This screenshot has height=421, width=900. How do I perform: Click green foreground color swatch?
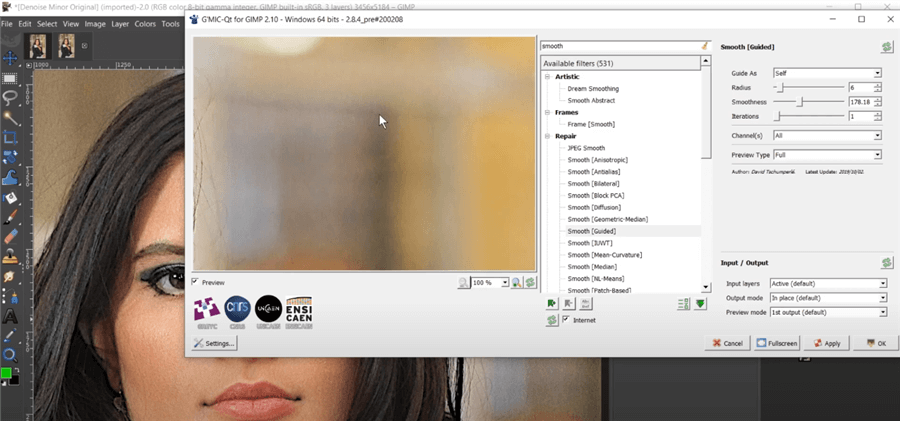[6, 373]
